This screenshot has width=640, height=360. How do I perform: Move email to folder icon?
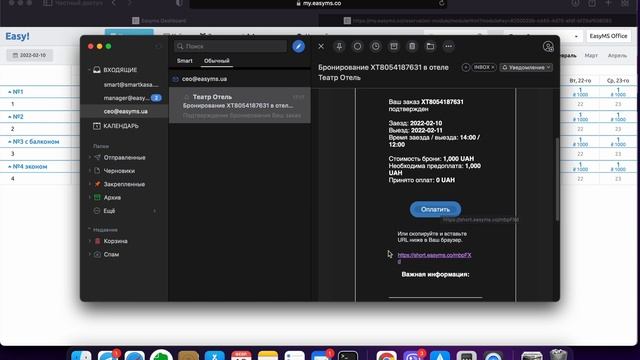430,47
